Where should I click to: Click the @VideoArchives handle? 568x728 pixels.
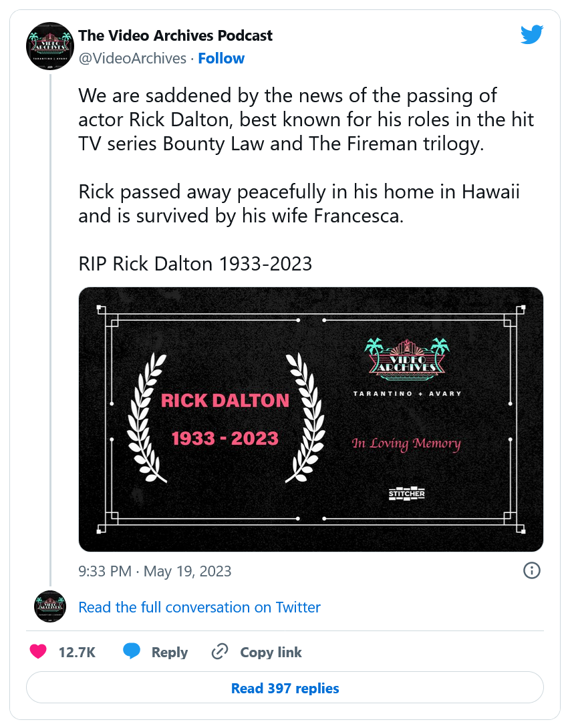point(132,58)
